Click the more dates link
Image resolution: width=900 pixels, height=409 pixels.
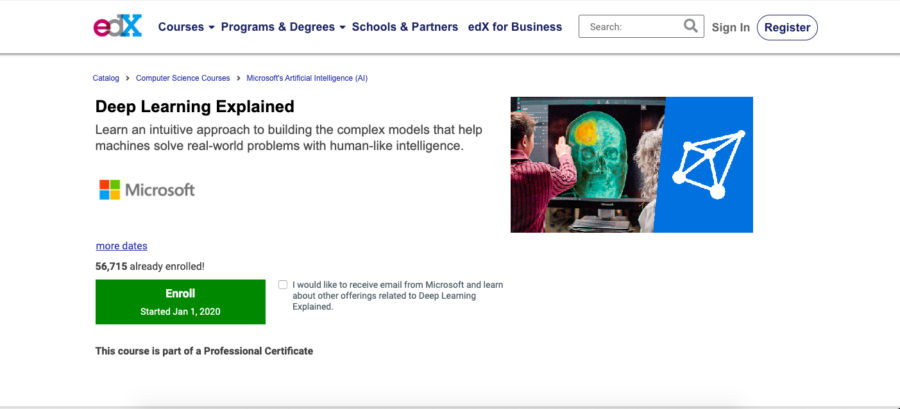click(x=122, y=246)
